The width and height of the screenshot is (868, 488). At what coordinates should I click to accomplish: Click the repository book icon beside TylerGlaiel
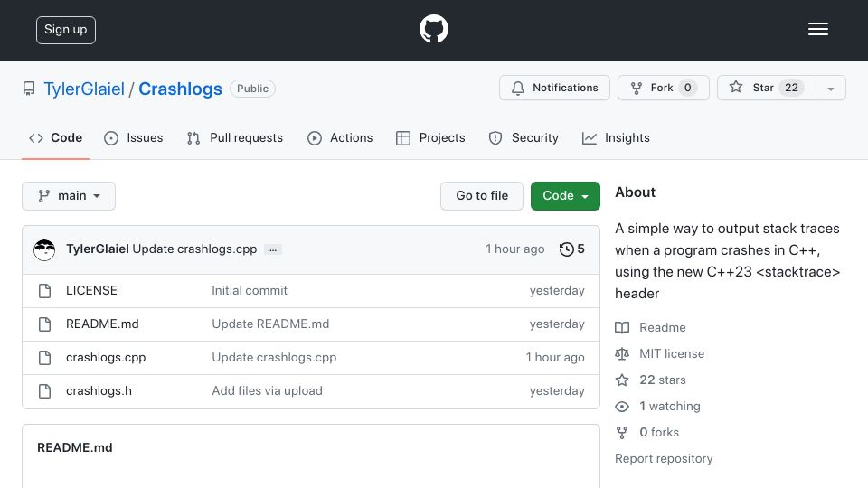pos(29,89)
